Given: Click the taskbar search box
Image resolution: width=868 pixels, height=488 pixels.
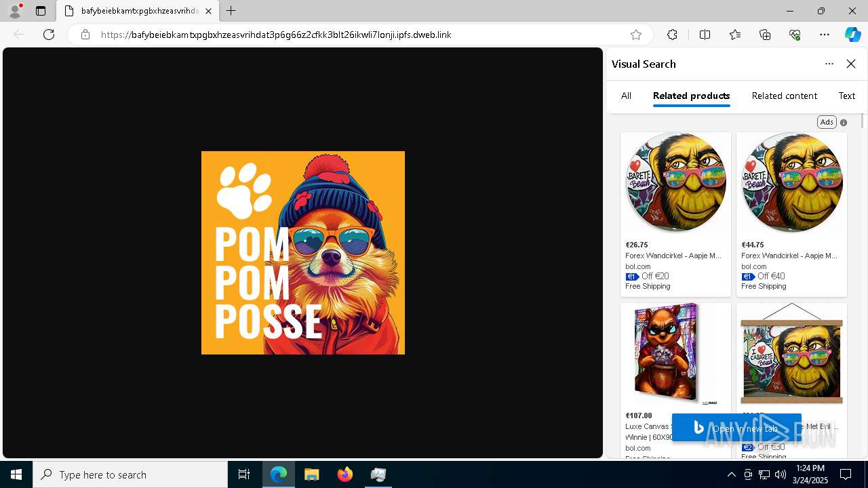Looking at the screenshot, I should [x=130, y=474].
